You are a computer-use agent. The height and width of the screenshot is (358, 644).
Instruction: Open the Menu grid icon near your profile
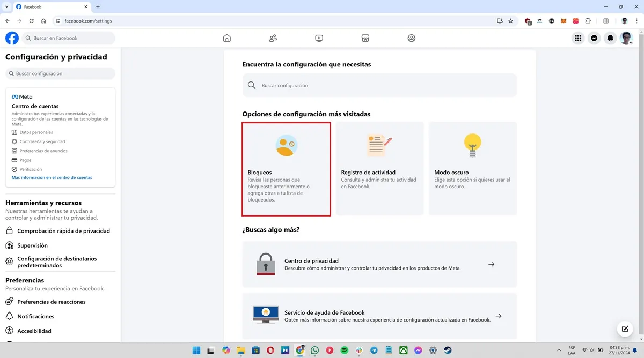coord(578,38)
